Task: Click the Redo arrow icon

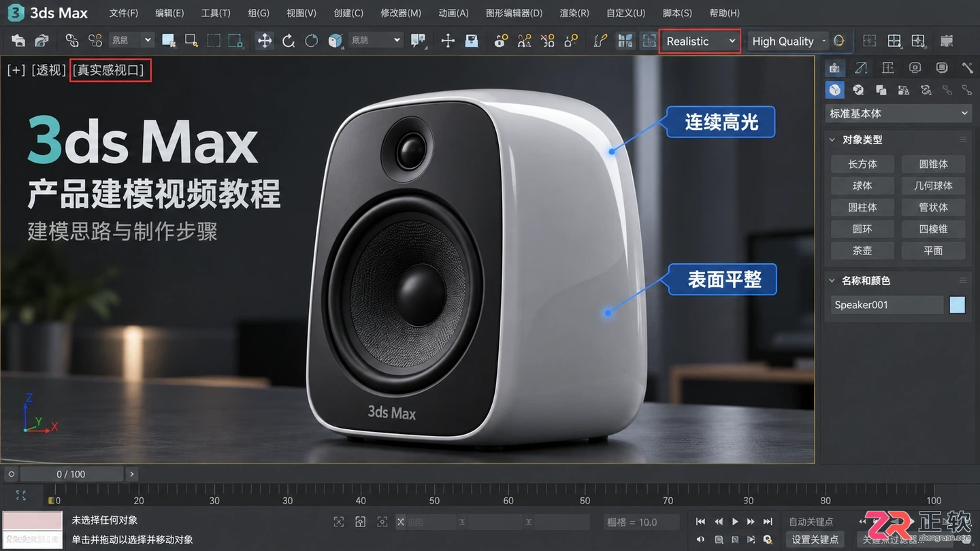Action: [42, 41]
